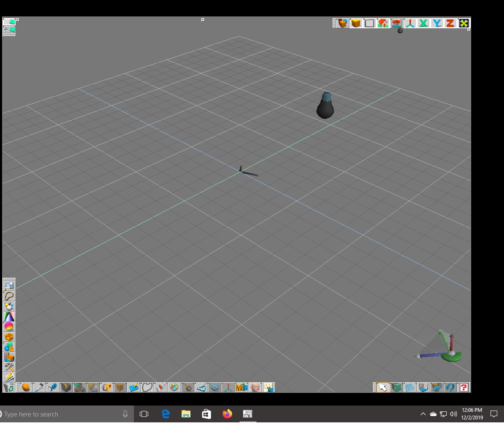Click the brown lattice array icon

[120, 387]
